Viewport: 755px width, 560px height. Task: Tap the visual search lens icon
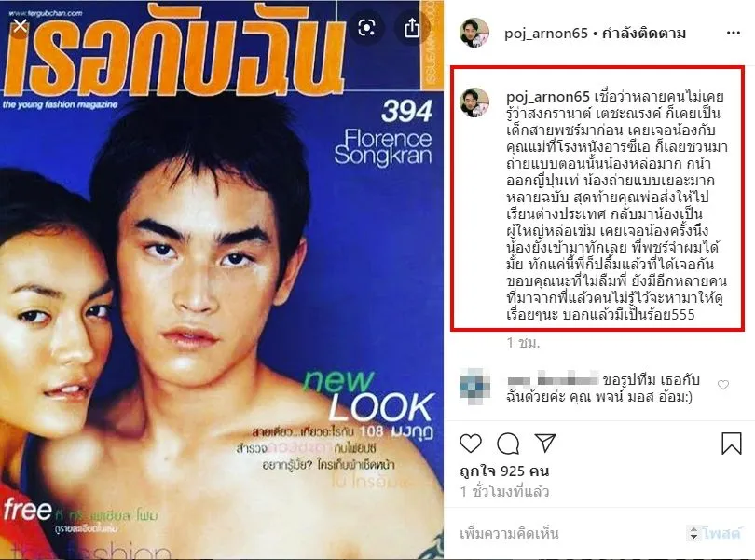coord(367,28)
